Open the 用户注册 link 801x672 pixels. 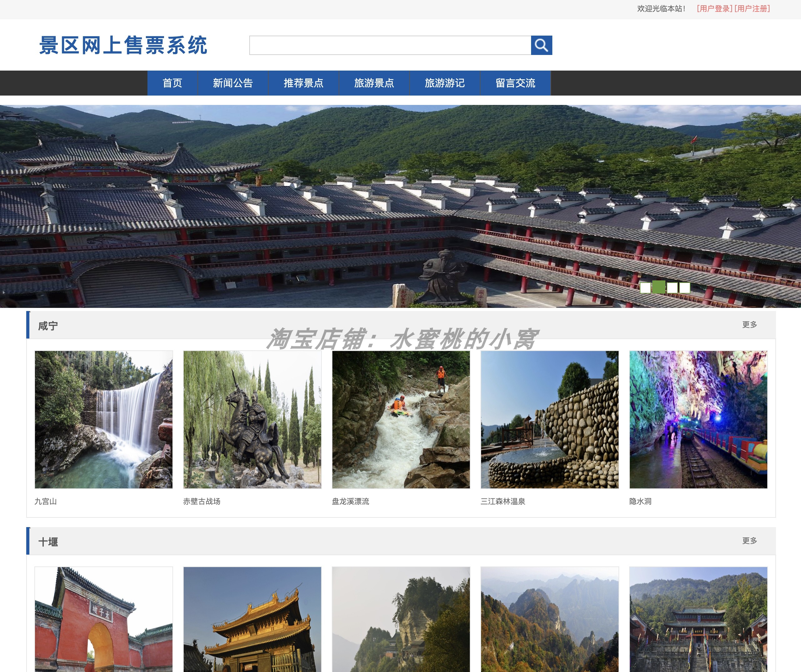[x=752, y=9]
